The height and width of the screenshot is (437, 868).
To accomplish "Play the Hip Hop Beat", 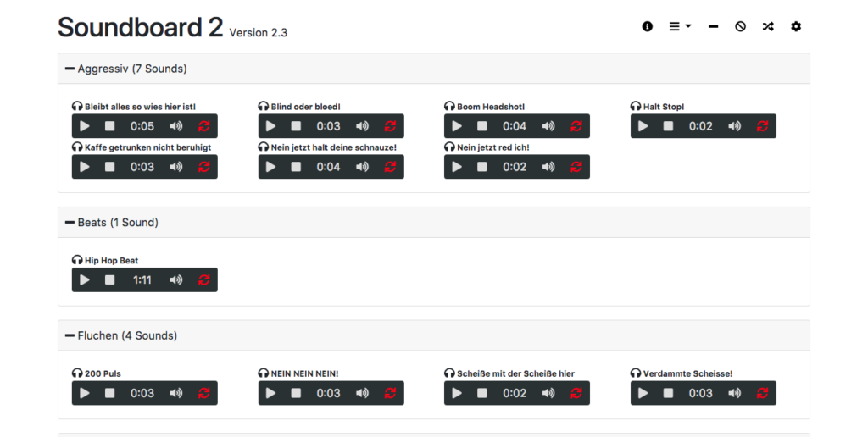I will tap(85, 280).
